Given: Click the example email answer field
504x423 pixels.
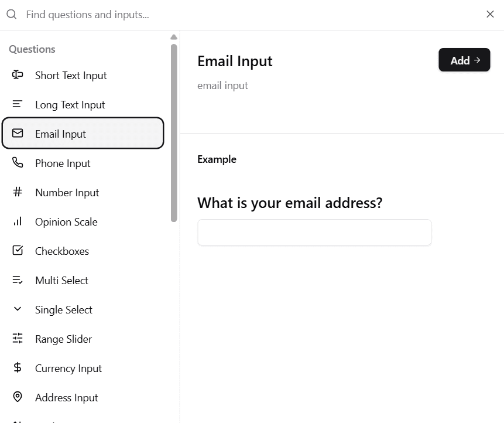Looking at the screenshot, I should (x=314, y=232).
